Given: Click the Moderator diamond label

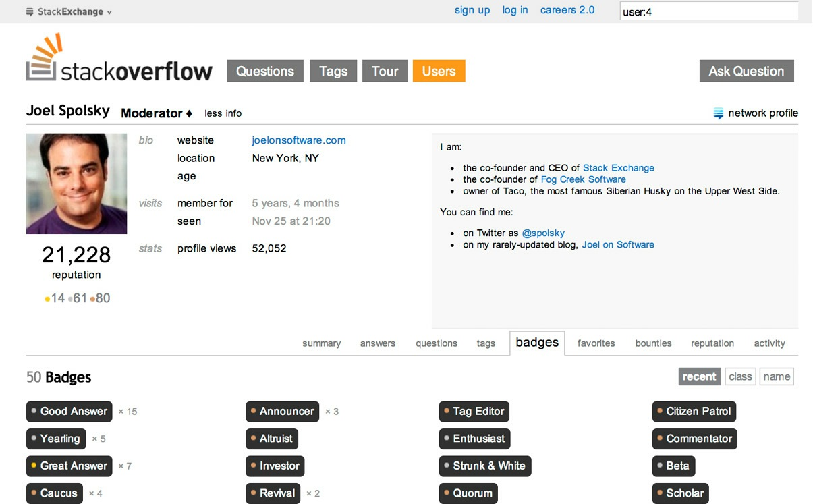Looking at the screenshot, I should click(x=157, y=113).
